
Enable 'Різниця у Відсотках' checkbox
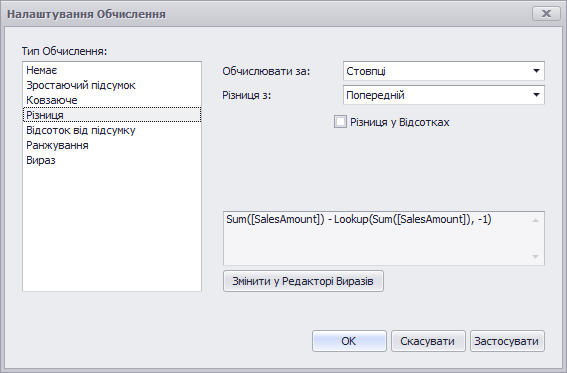coord(340,122)
